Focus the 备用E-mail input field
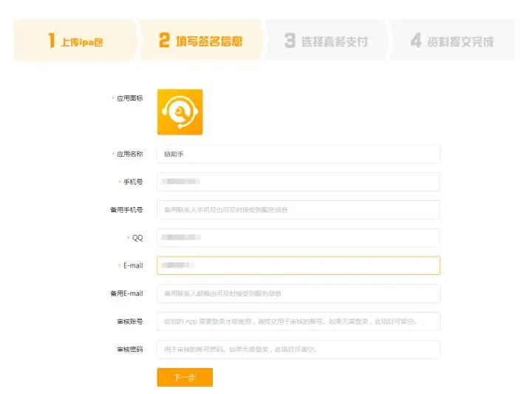 pyautogui.click(x=299, y=293)
